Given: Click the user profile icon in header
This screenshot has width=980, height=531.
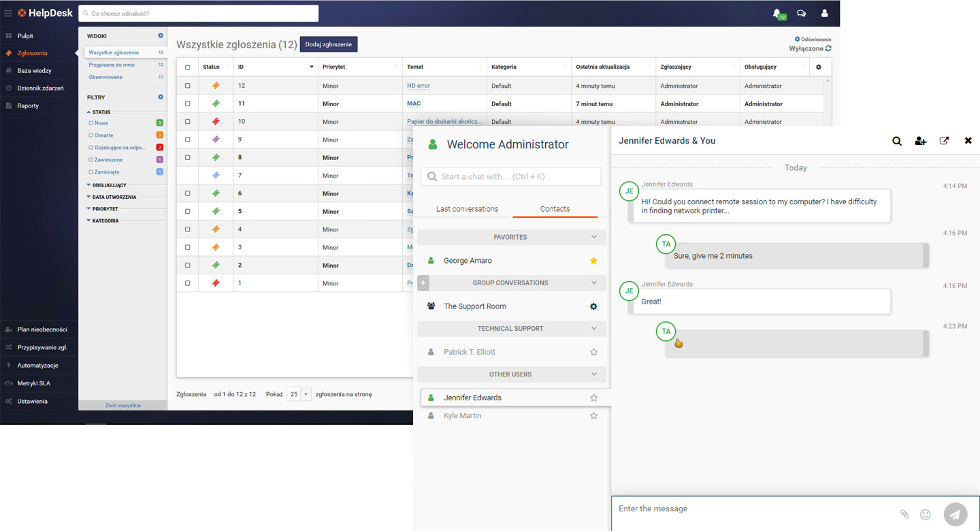Looking at the screenshot, I should (x=824, y=13).
